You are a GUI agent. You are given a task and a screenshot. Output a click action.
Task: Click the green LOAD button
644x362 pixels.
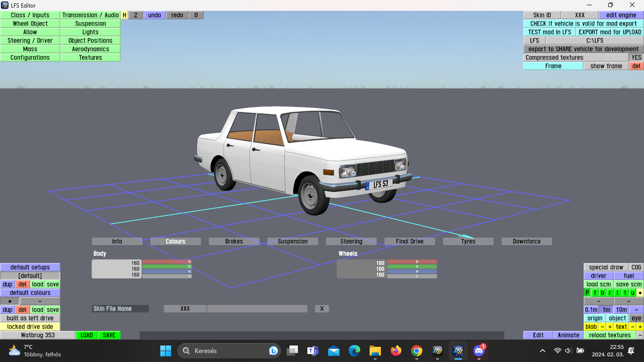87,335
